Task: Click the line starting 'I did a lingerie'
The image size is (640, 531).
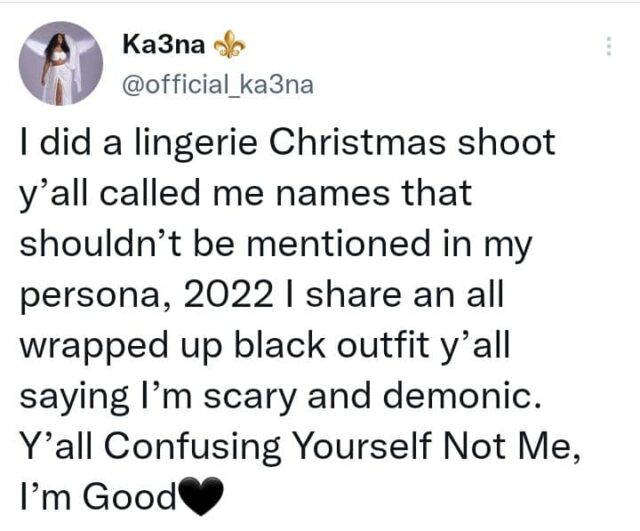Action: (287, 144)
